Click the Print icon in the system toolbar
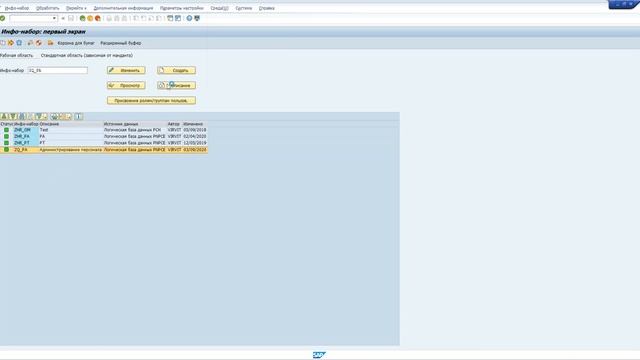The image size is (640, 360). (x=109, y=18)
